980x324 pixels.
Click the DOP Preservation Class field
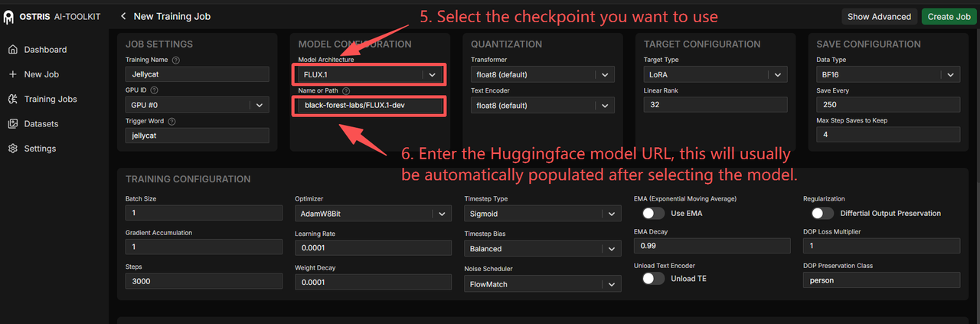(x=881, y=280)
